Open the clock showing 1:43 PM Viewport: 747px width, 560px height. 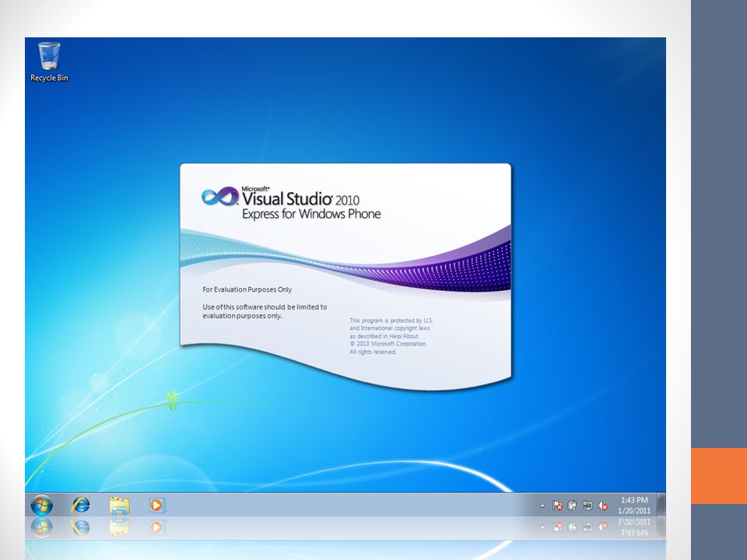pyautogui.click(x=634, y=500)
